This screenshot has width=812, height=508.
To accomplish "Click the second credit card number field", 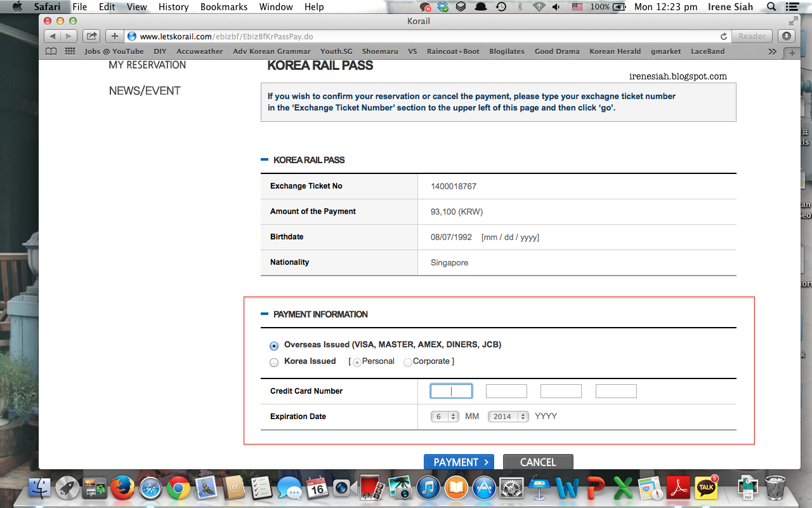I will coord(506,391).
